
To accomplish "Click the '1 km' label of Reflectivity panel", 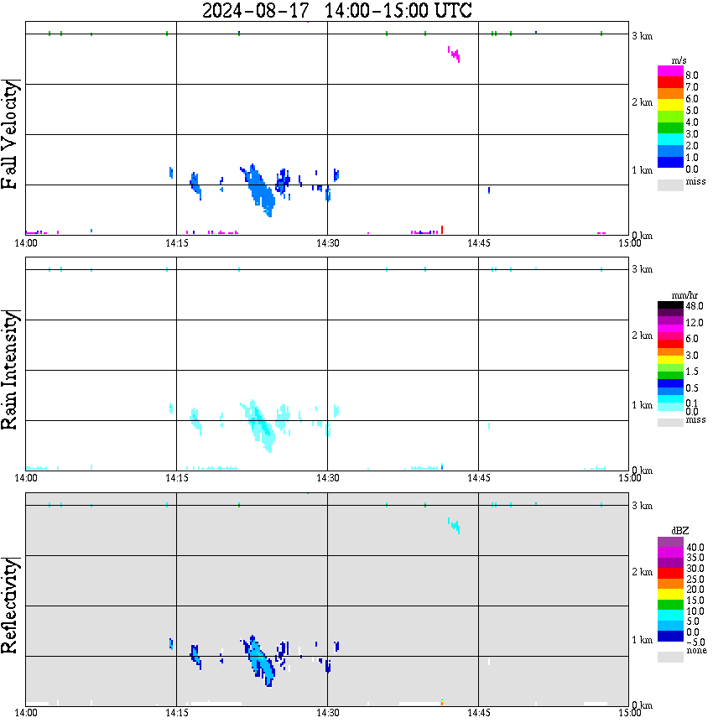I will (643, 640).
